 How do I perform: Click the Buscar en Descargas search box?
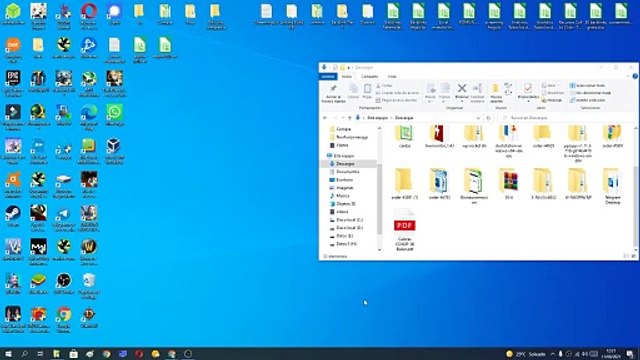tap(567, 118)
